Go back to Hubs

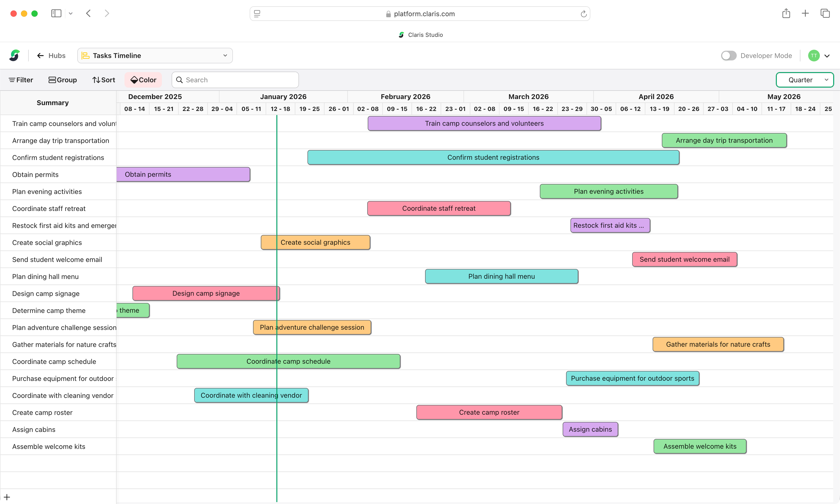click(51, 55)
